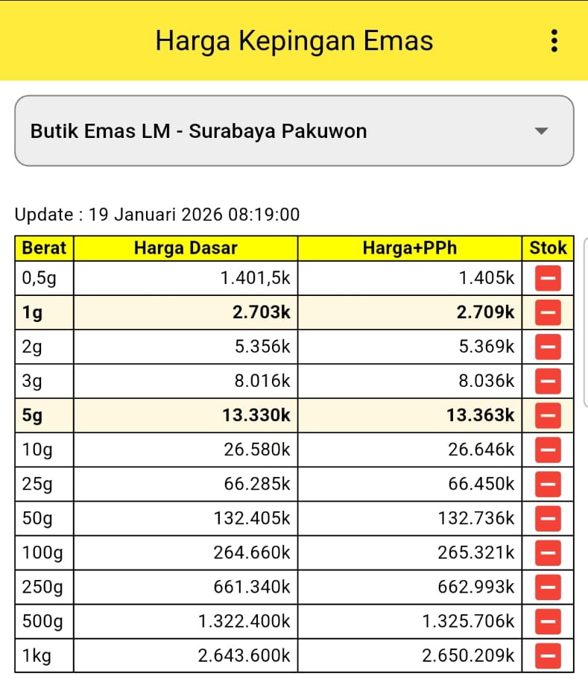The width and height of the screenshot is (588, 700).
Task: Open Butik Emas LM - Surabaya Pakuwon selector
Action: point(294,131)
